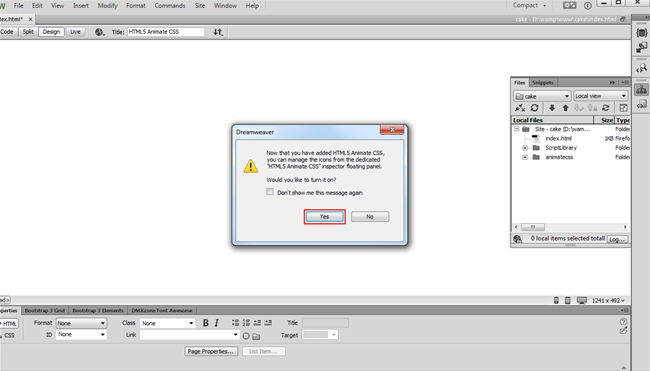
Task: Click the Local Files column header
Action: pyautogui.click(x=553, y=120)
